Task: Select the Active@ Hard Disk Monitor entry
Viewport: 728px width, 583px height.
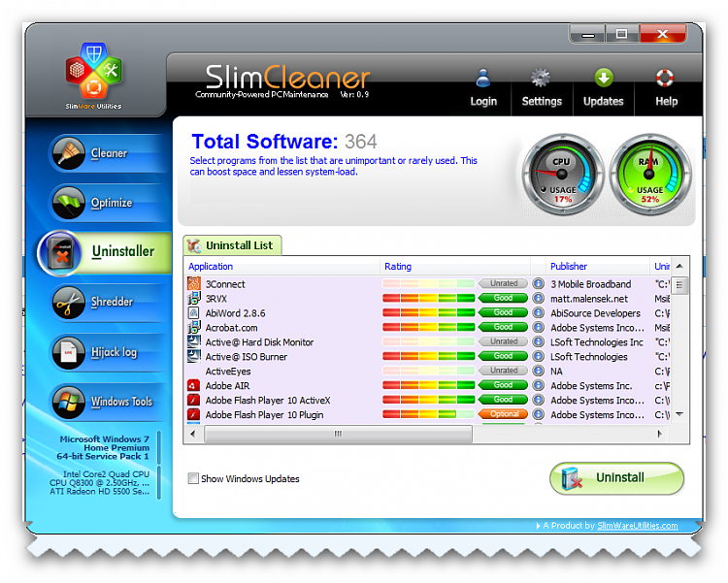Action: coord(428,341)
